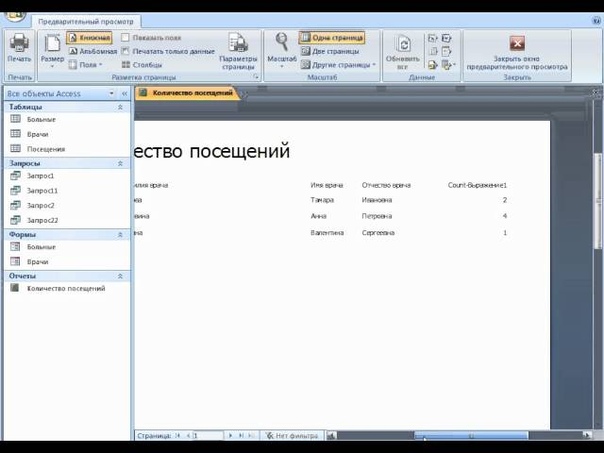Image resolution: width=604 pixels, height=453 pixels.
Task: Click the Печать (Print) icon
Action: coord(19,45)
